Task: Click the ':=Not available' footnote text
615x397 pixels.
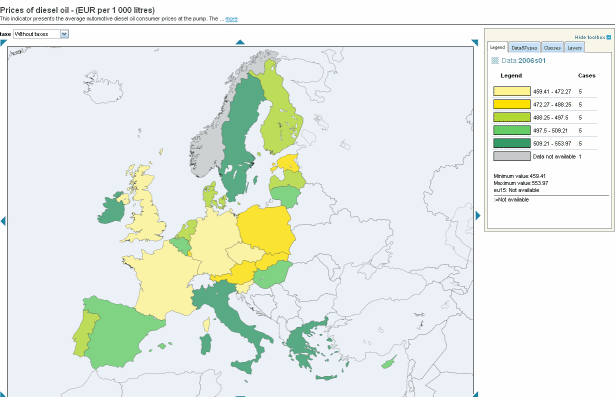Action: click(x=511, y=200)
